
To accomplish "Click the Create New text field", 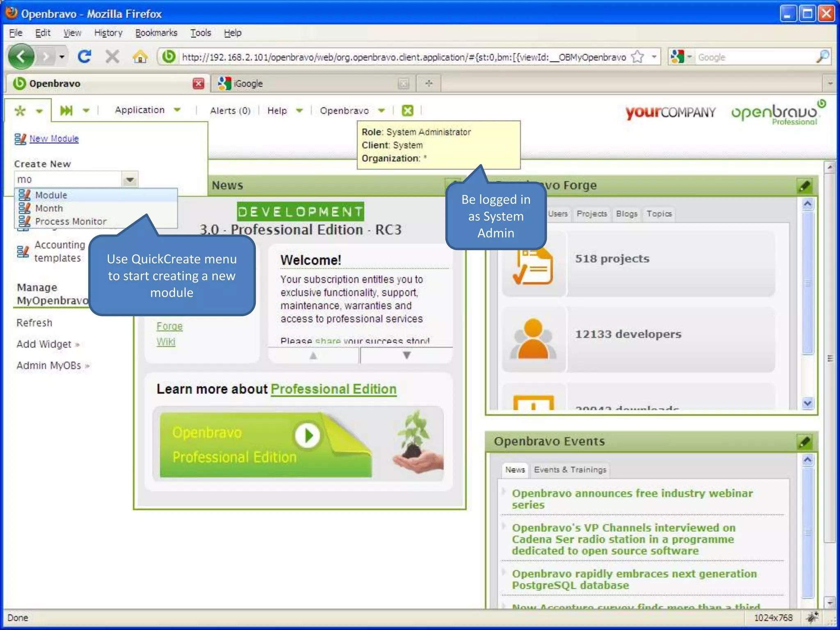I will click(x=68, y=180).
